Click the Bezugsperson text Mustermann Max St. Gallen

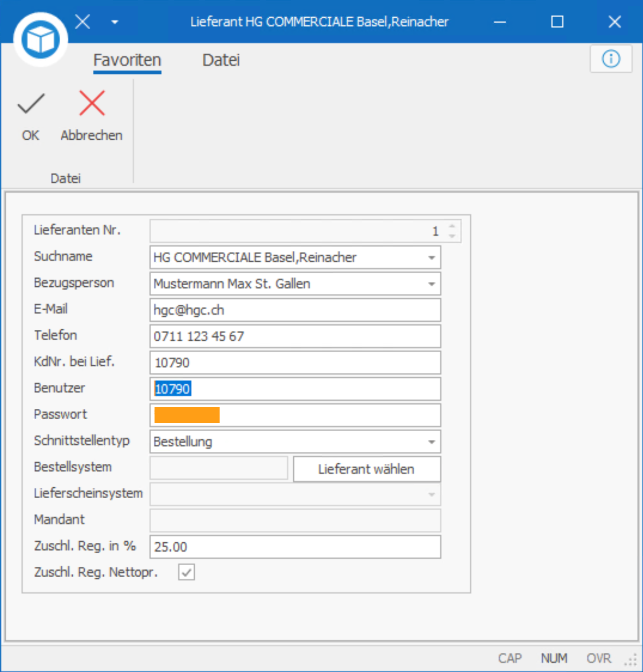click(232, 284)
